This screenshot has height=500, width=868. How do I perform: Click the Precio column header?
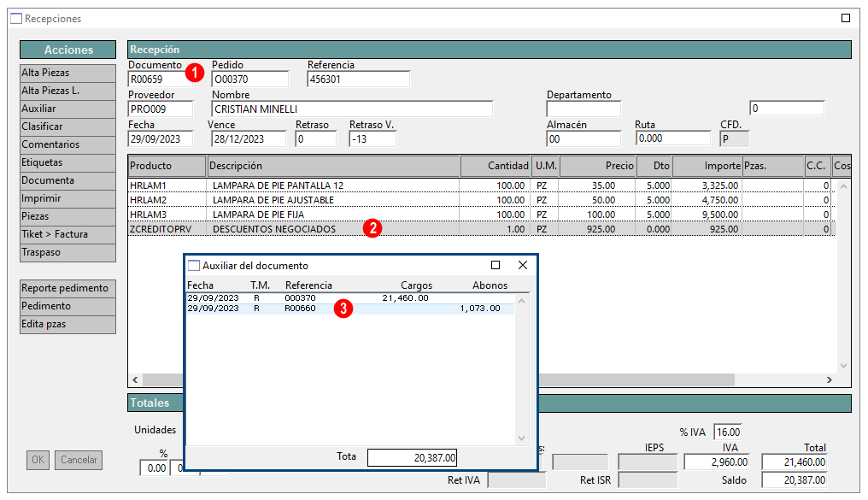click(597, 166)
